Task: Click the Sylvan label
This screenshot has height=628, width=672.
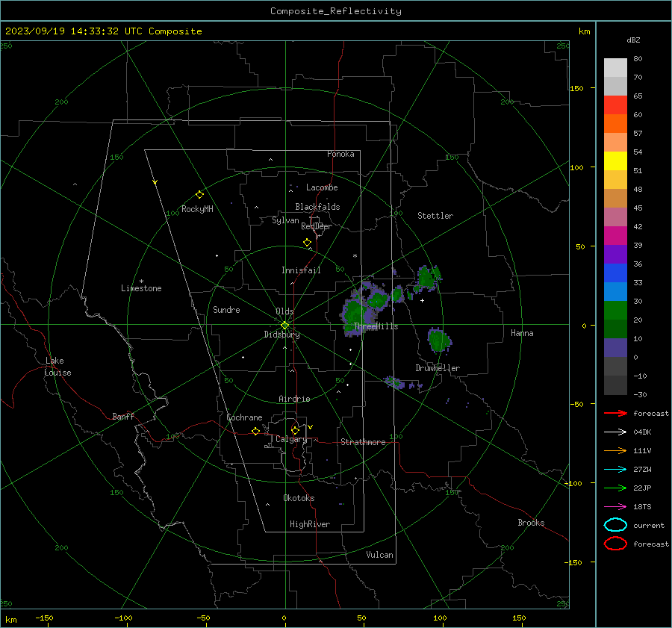Action: tap(285, 220)
